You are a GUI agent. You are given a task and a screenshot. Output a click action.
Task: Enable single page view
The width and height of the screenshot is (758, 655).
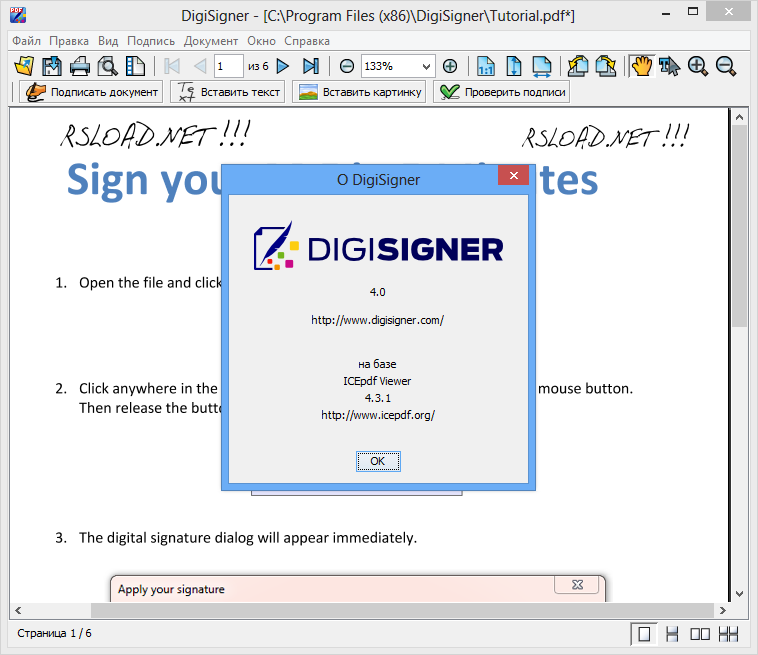point(644,634)
